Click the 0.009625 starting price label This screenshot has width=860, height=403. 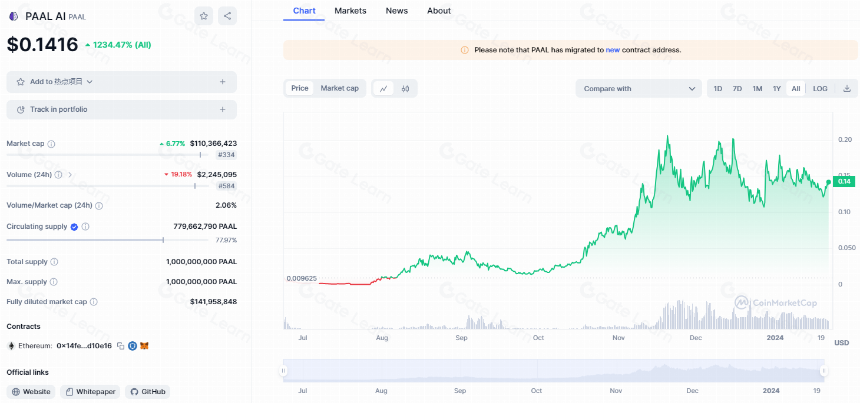[301, 279]
